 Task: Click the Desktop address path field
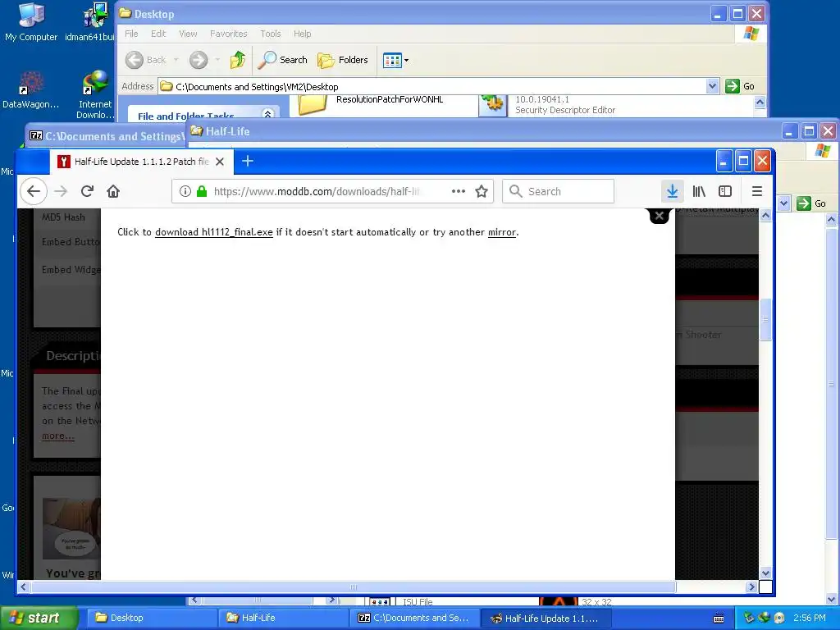[x=431, y=86]
